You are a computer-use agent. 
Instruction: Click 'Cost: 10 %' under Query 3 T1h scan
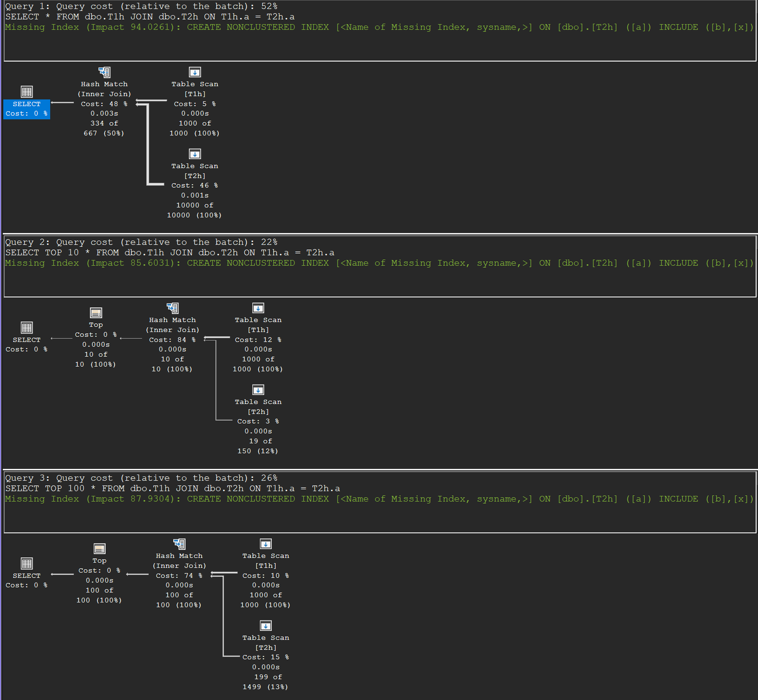pyautogui.click(x=266, y=576)
